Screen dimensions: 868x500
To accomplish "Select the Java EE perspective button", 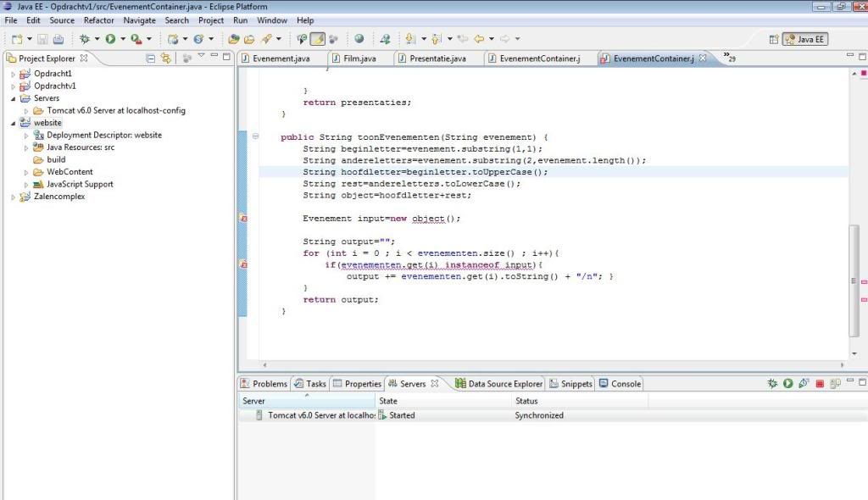I will click(805, 39).
